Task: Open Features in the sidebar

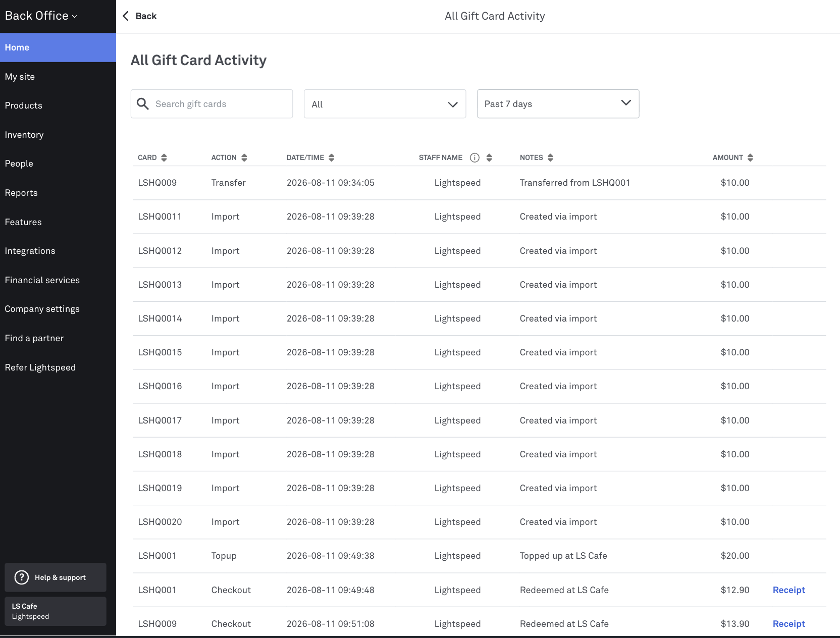Action: click(x=58, y=222)
